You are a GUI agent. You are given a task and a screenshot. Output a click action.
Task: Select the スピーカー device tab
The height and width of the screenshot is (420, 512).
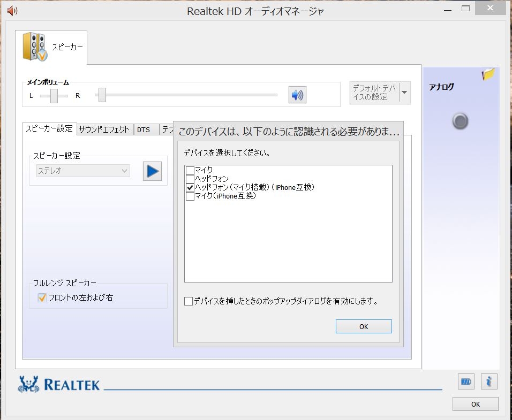tap(51, 47)
